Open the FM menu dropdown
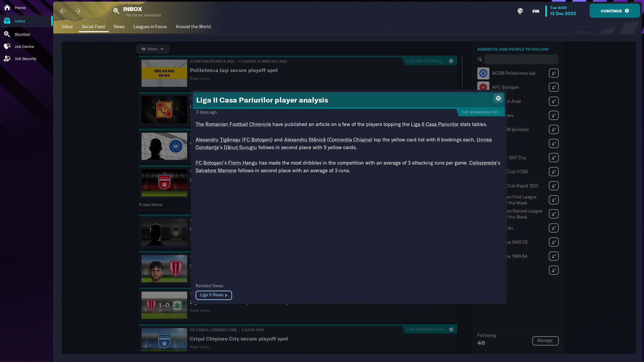The height and width of the screenshot is (362, 644). (x=536, y=11)
